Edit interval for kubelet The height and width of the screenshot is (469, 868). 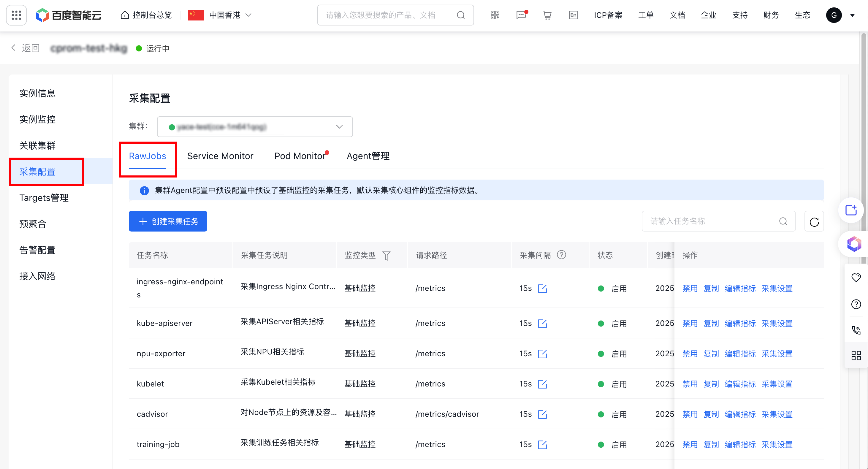(543, 384)
